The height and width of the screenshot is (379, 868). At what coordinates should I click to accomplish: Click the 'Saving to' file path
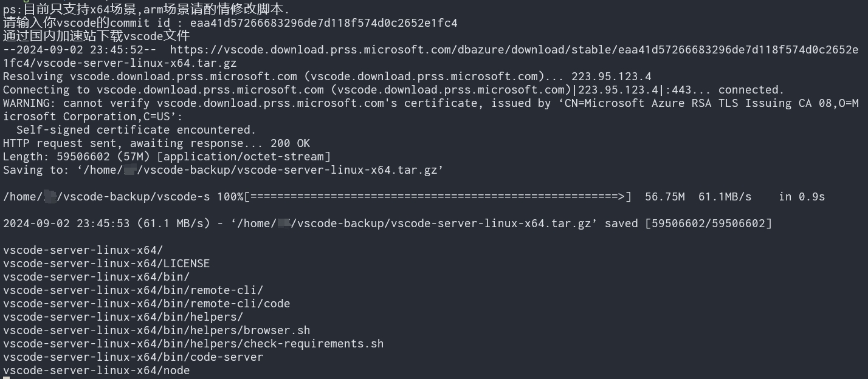coord(260,170)
